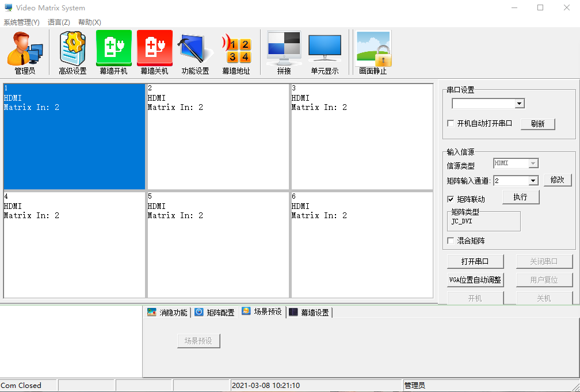
Task: Uncheck the 矩阵联动 checkbox
Action: pyautogui.click(x=451, y=199)
